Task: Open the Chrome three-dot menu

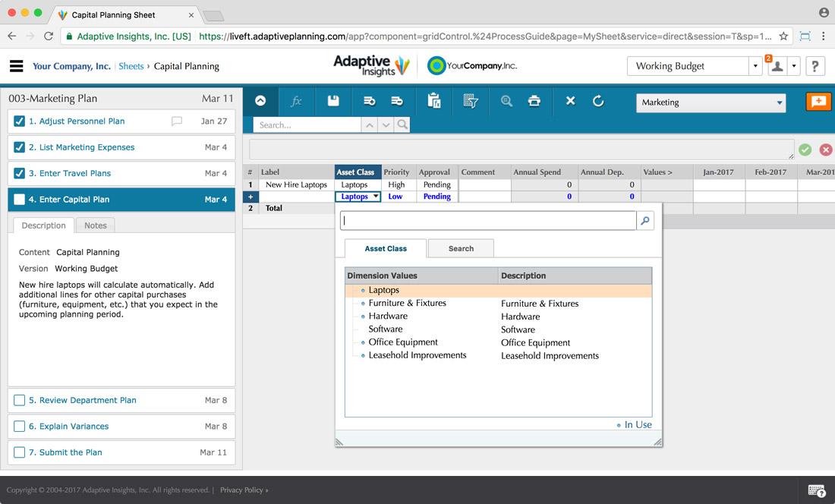Action: tap(824, 36)
